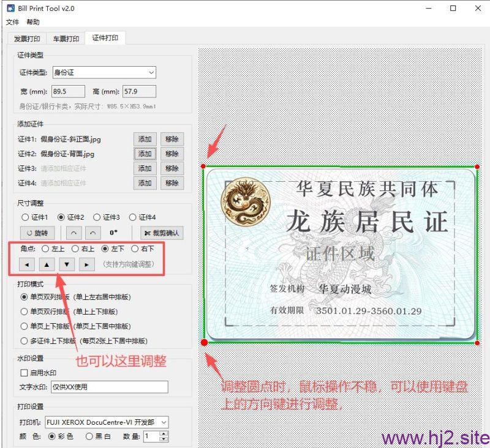Click the 文字水印 text field

pyautogui.click(x=110, y=387)
